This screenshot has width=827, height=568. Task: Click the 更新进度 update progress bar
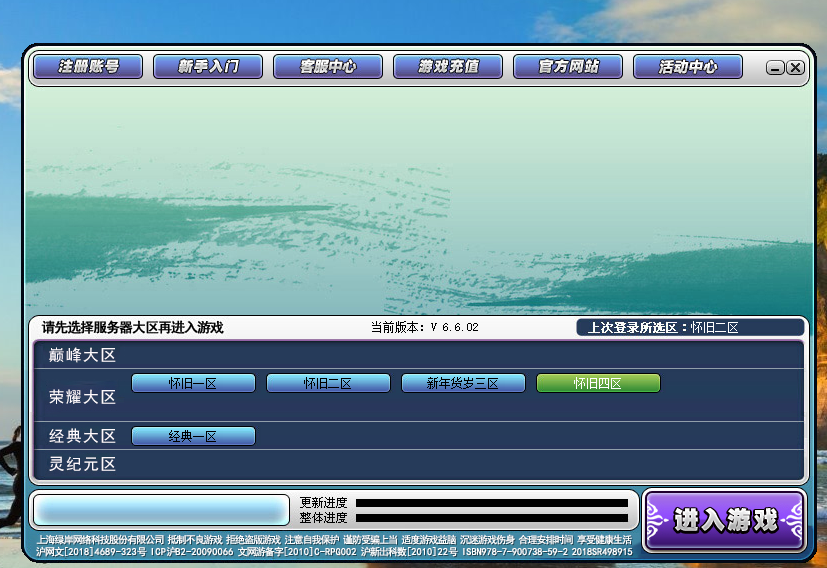click(492, 503)
